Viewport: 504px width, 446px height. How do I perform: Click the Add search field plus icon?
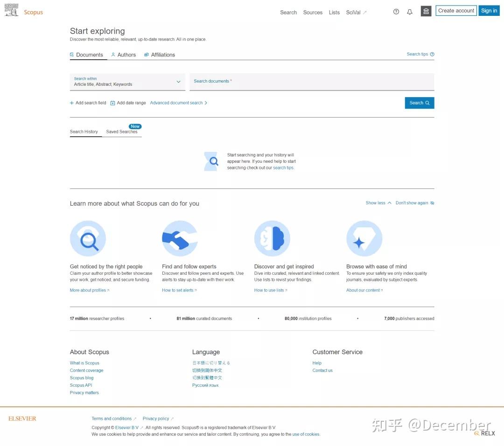point(71,103)
